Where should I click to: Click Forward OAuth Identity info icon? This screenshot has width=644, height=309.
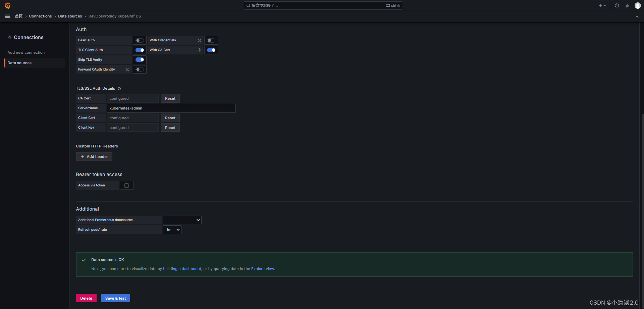(127, 70)
